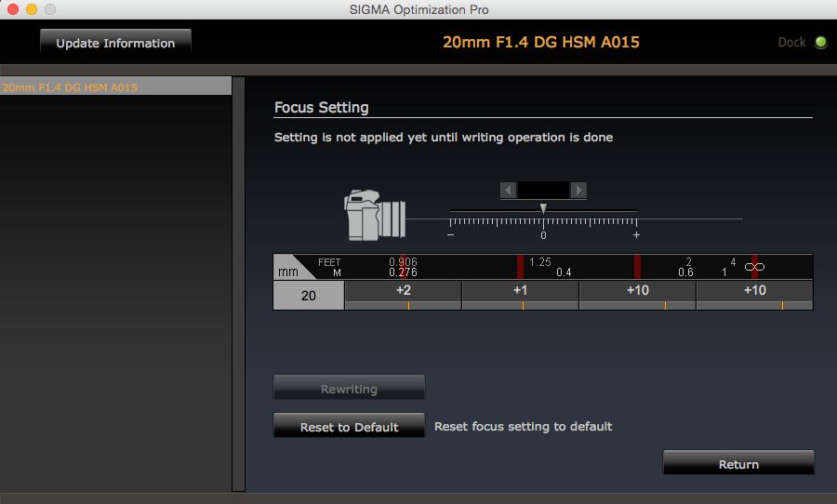Click the minus end of adjustment scale

(450, 235)
